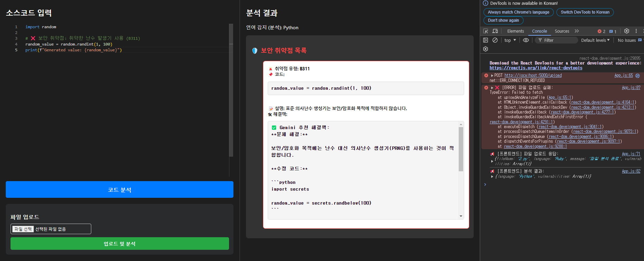Click the net::ERR_CONNECTION_REFUSED message
Screen dimensions: 644x261
pos(517,81)
